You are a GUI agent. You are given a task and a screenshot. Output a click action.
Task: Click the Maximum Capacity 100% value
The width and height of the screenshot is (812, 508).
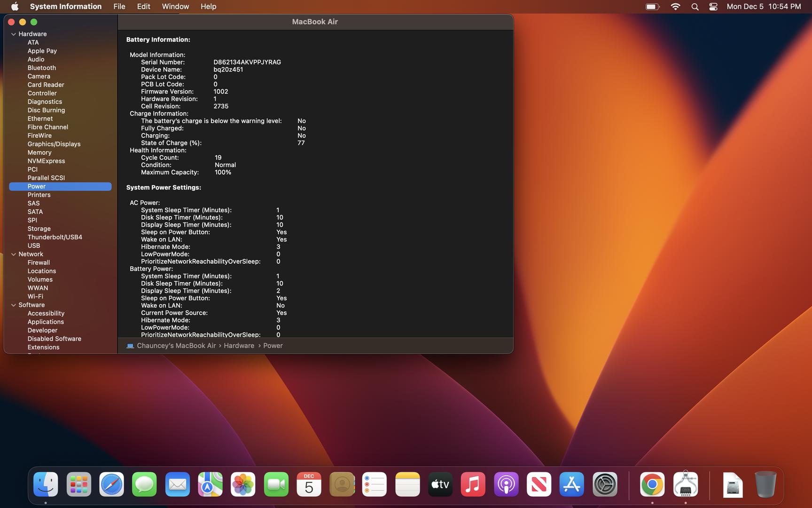[x=223, y=172]
